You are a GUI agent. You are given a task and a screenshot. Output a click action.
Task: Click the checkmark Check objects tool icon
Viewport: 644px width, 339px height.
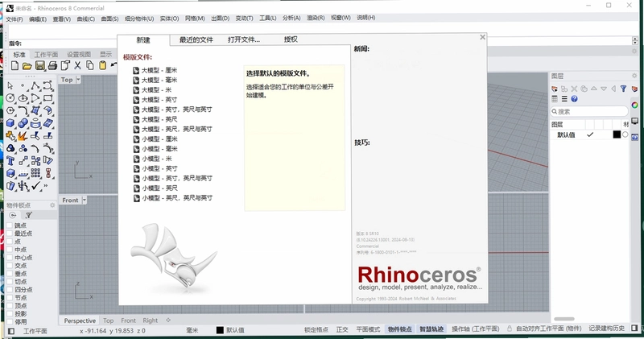point(35,186)
